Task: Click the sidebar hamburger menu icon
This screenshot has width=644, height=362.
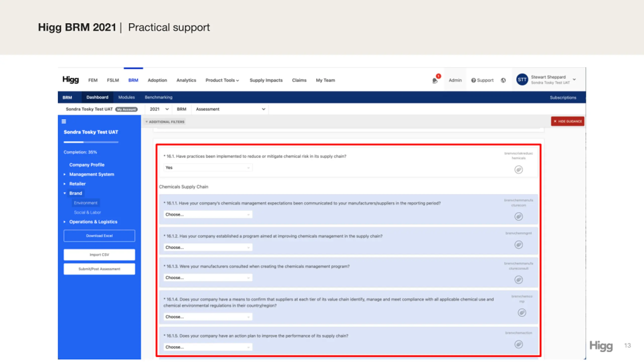Action: [64, 121]
